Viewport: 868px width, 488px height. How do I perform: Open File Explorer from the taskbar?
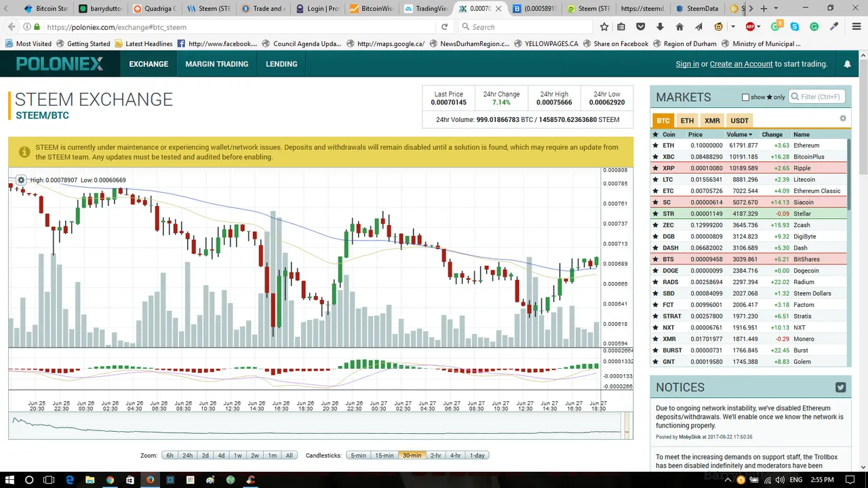[x=90, y=480]
